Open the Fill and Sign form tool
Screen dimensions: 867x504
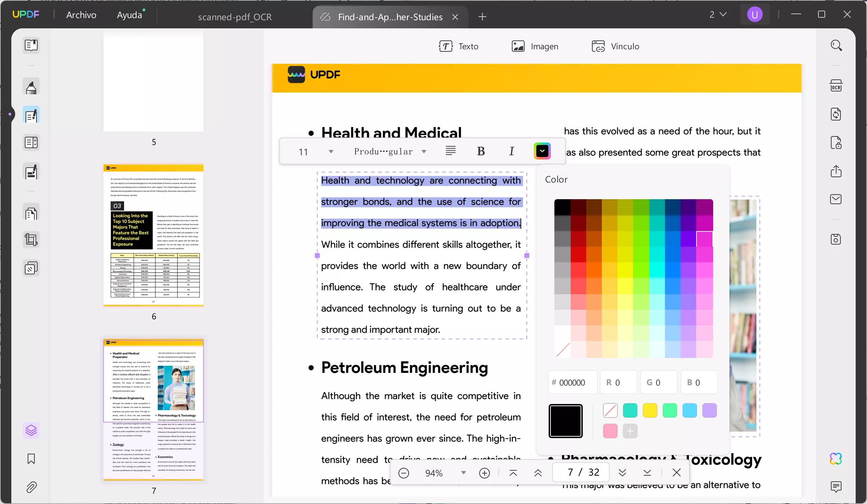[31, 172]
